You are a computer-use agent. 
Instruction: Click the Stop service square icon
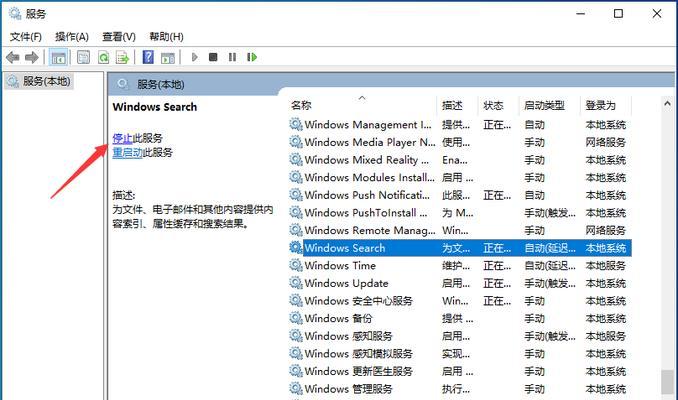click(x=213, y=57)
